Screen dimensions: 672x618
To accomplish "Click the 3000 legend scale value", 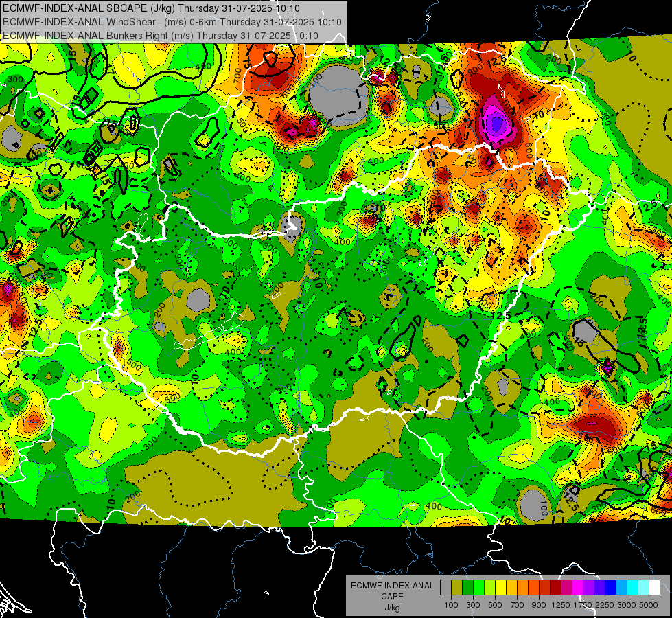I will tap(627, 605).
